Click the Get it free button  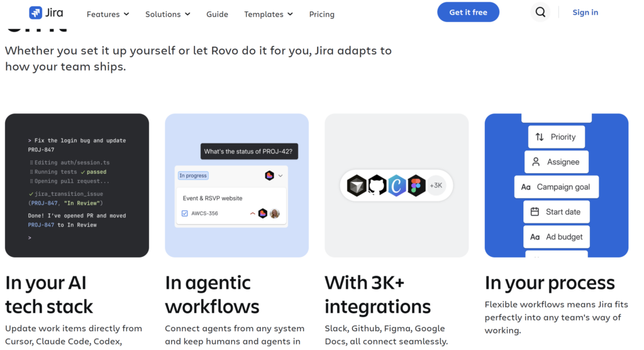pyautogui.click(x=468, y=13)
